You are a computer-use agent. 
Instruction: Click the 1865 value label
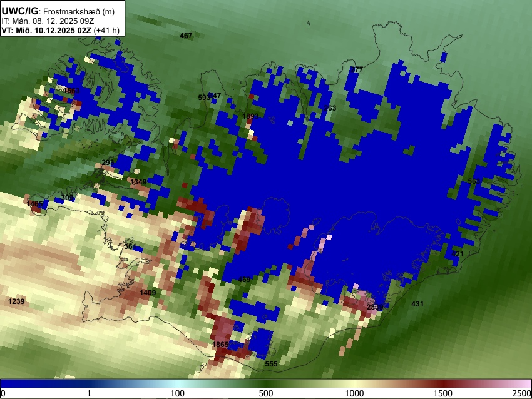[x=220, y=345]
